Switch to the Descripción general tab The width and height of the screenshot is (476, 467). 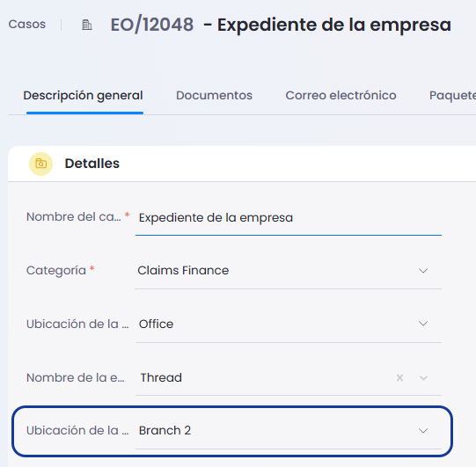pos(83,96)
